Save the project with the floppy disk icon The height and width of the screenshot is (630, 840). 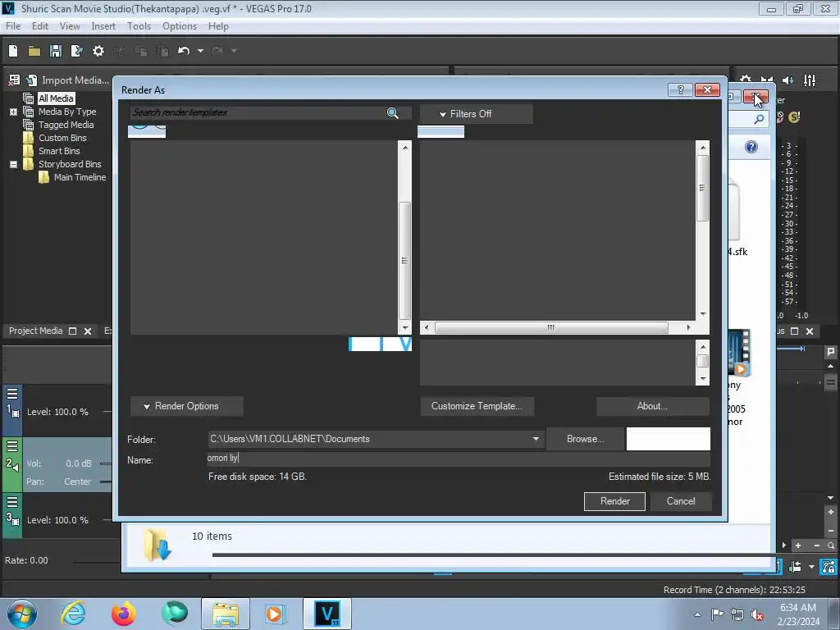(x=55, y=51)
